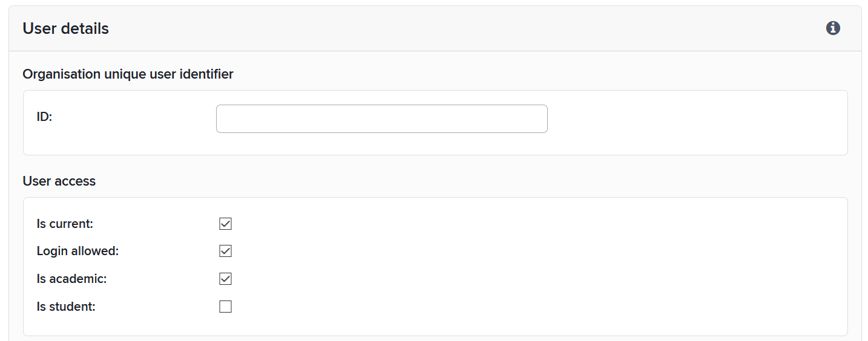Screen dimensions: 868x341
Task: Click the "ID:" field label
Action: 45,117
